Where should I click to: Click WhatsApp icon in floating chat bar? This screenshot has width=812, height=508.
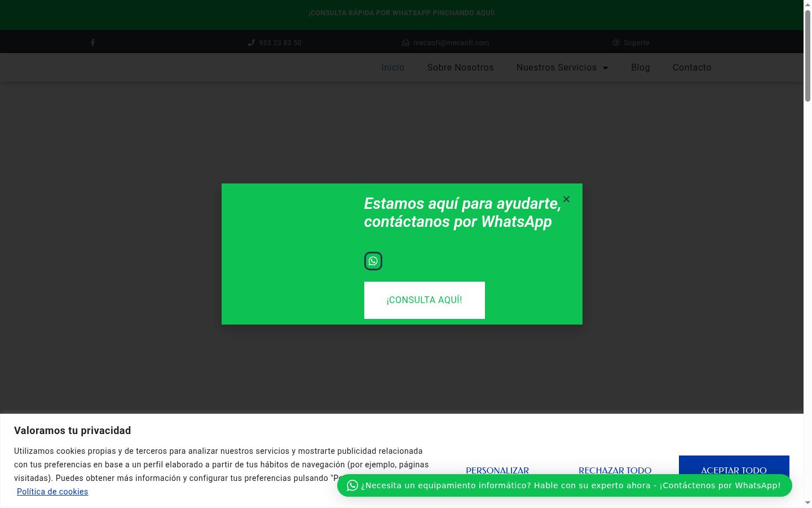pyautogui.click(x=352, y=485)
